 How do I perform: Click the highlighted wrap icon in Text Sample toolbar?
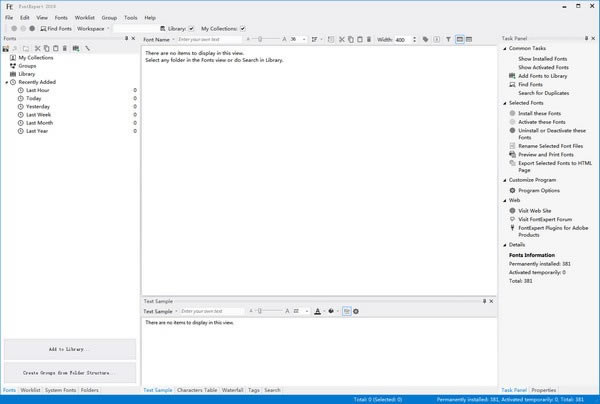(347, 311)
